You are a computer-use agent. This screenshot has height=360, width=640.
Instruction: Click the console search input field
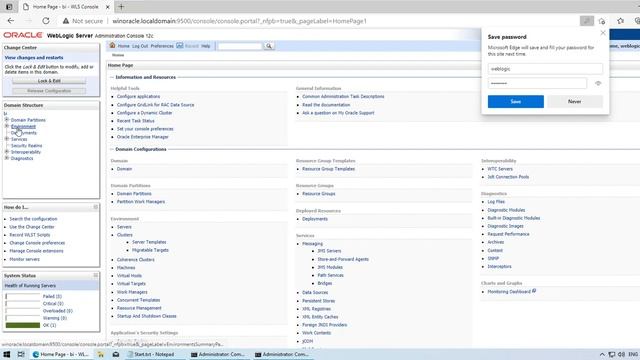(x=240, y=47)
